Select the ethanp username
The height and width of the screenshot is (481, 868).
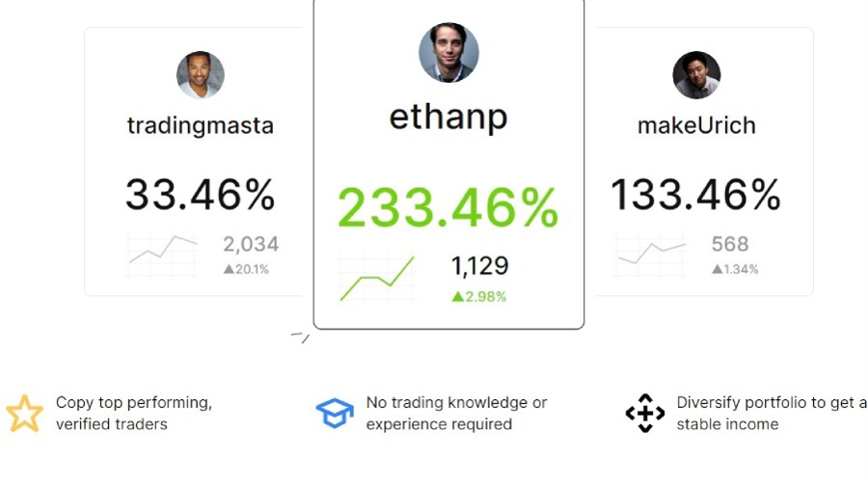pyautogui.click(x=448, y=117)
